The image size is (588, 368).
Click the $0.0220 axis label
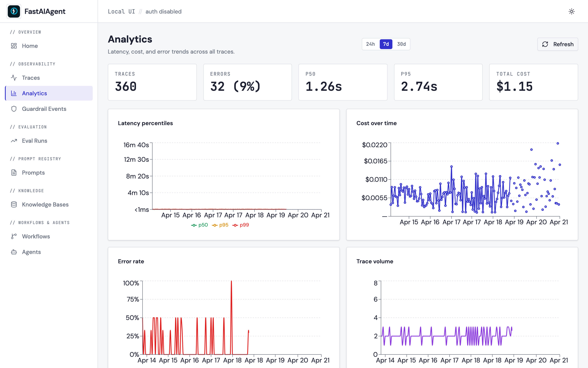click(x=374, y=145)
